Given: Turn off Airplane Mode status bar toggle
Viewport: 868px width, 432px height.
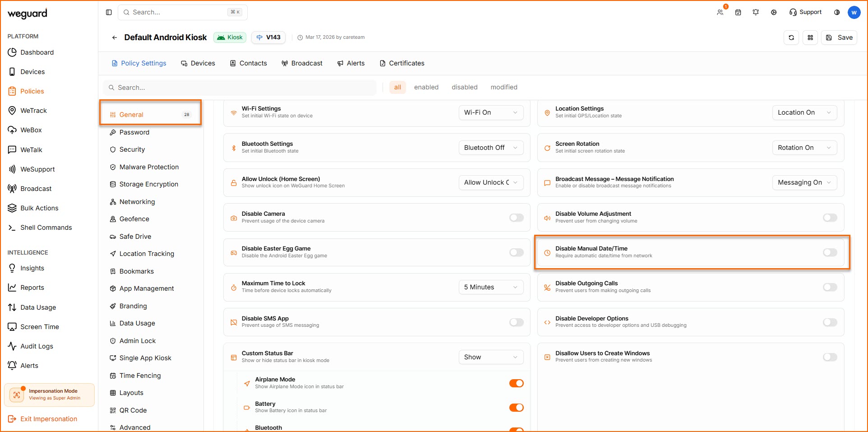Looking at the screenshot, I should [516, 383].
